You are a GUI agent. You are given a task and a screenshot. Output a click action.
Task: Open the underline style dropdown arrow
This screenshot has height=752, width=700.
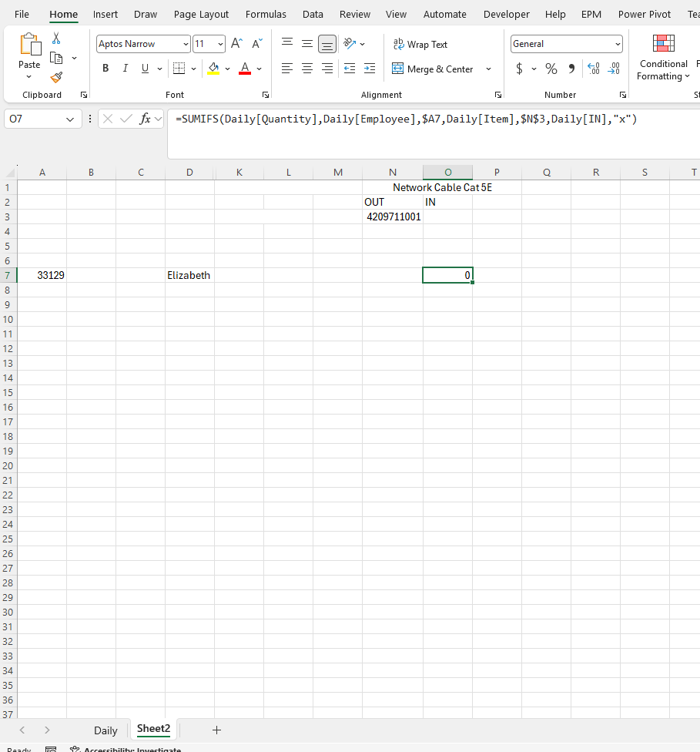pos(159,69)
